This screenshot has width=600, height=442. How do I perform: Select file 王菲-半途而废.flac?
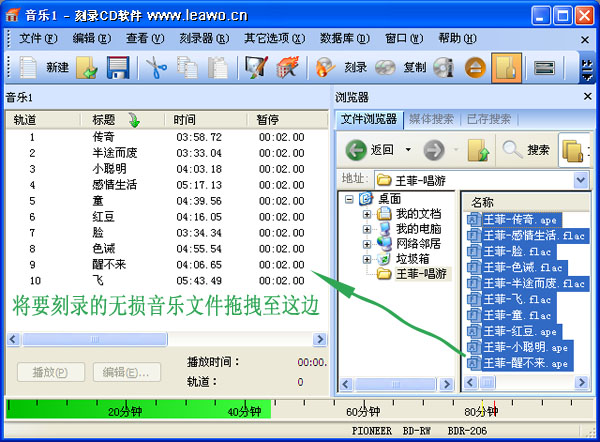pos(528,284)
